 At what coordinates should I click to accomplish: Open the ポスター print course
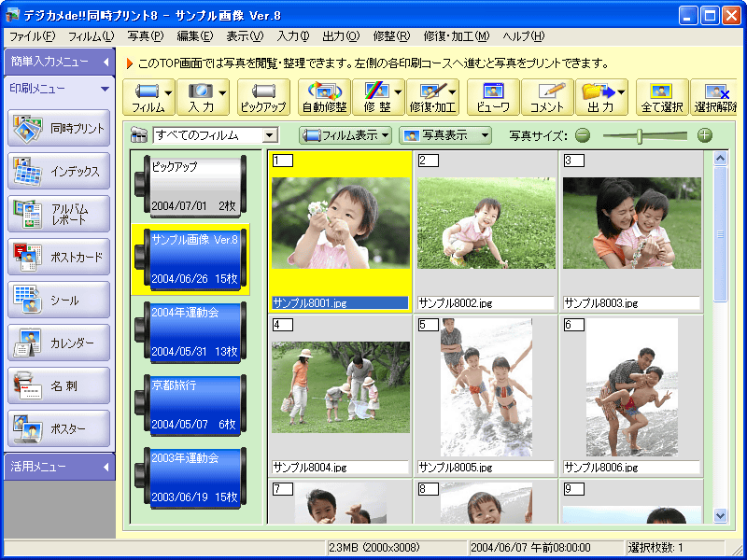click(59, 428)
